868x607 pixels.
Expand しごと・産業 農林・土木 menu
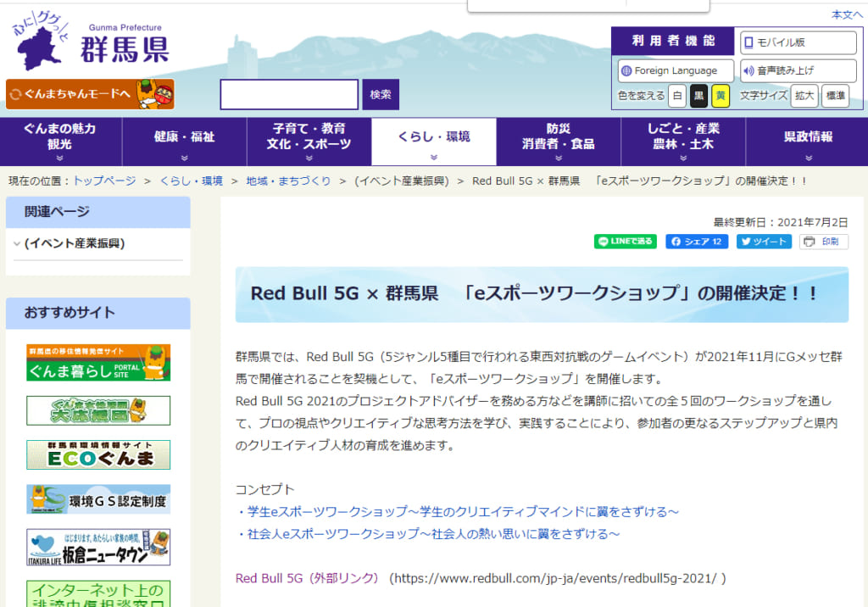pos(684,142)
